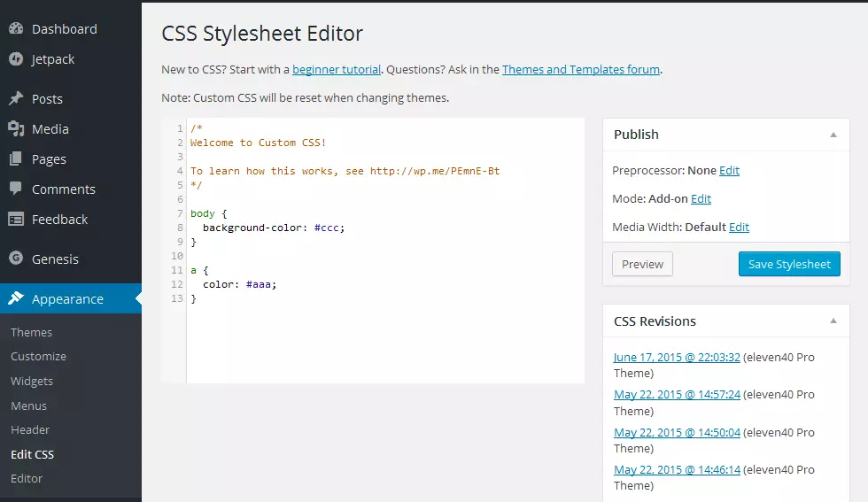Open the May 22, 2015 @ 14:50:04 revision
The height and width of the screenshot is (502, 868).
pyautogui.click(x=677, y=432)
